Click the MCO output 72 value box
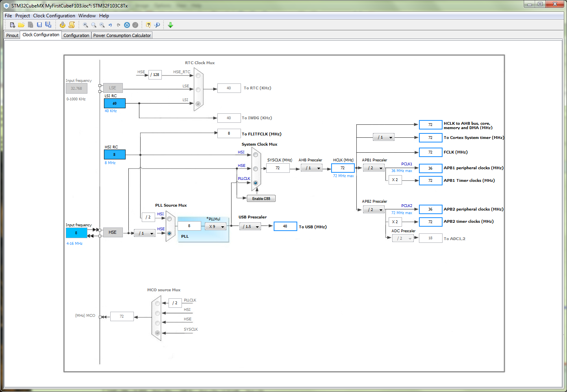Viewport: 567px width, 392px height. click(x=122, y=316)
